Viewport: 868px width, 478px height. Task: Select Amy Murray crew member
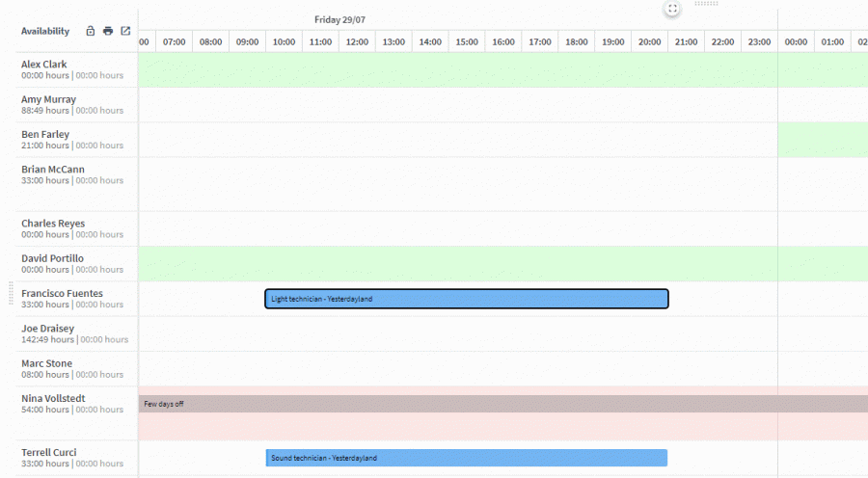[x=49, y=99]
